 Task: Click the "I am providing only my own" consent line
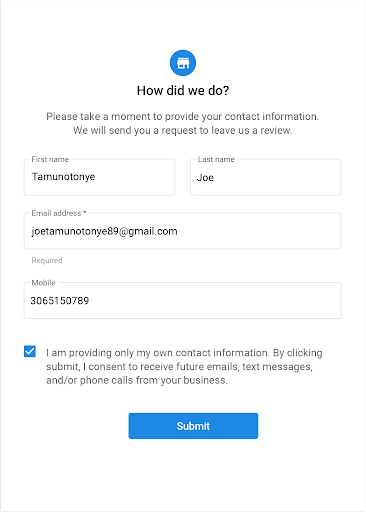coord(184,353)
